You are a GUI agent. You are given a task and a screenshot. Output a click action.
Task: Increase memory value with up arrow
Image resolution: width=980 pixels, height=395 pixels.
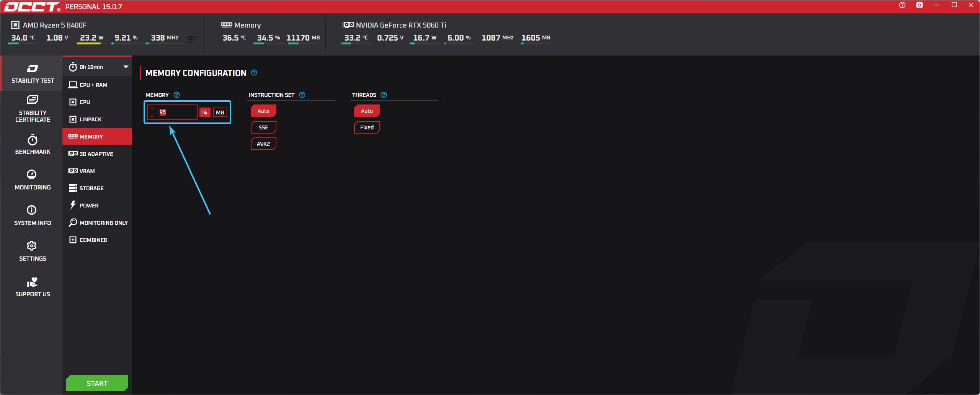[152, 108]
